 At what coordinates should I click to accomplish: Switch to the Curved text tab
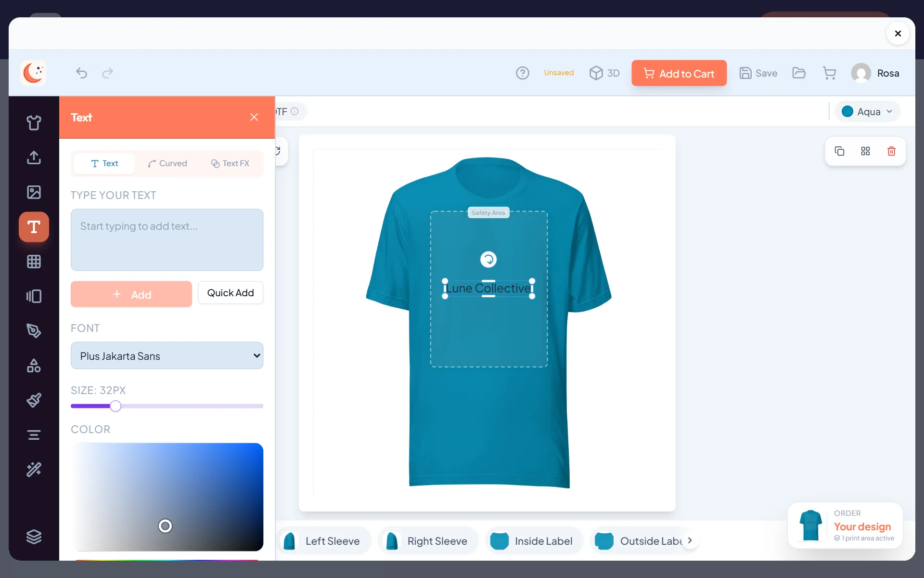[167, 163]
